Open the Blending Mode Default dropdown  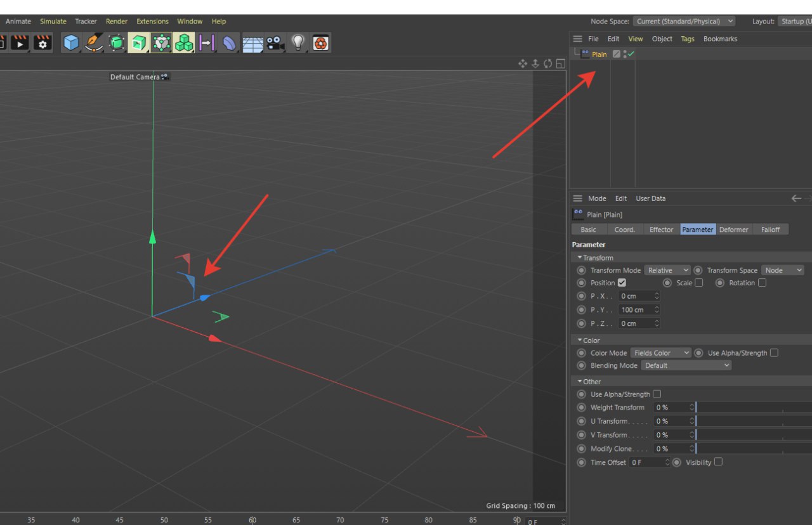click(686, 365)
